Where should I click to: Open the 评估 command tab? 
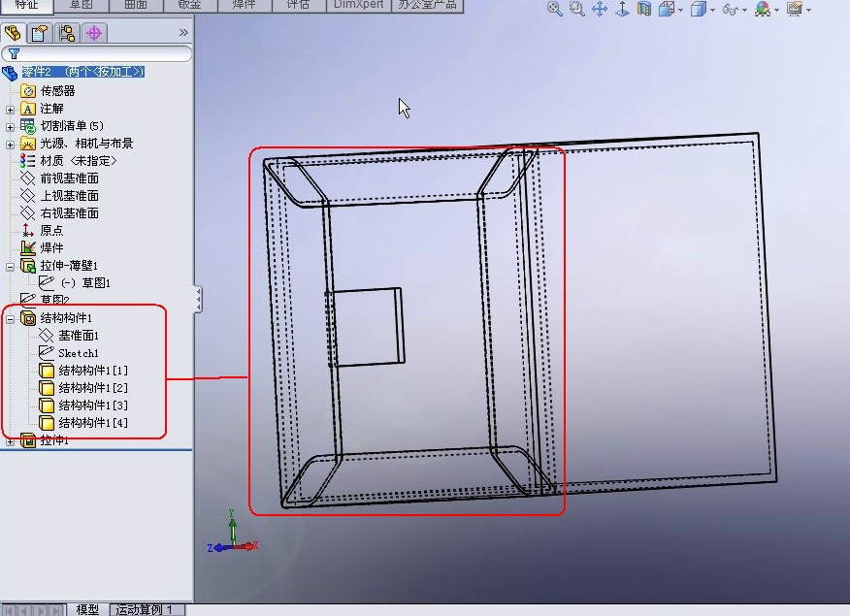tap(298, 5)
